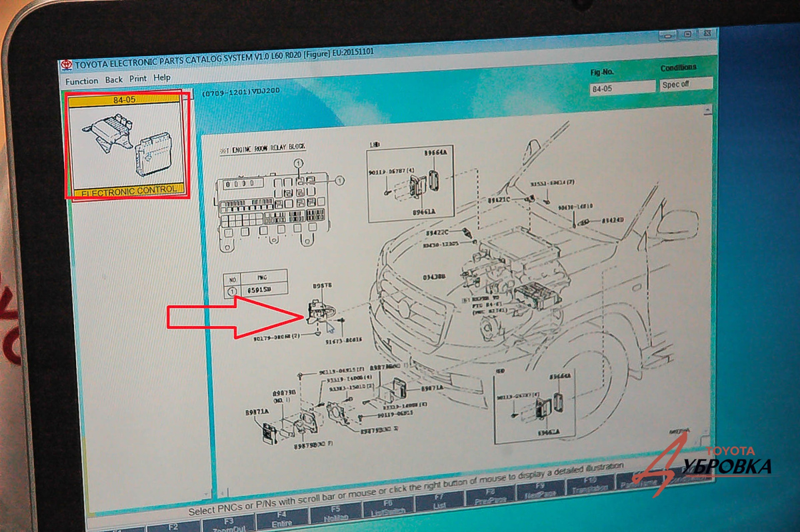Click the F9 NextPage button

[541, 491]
